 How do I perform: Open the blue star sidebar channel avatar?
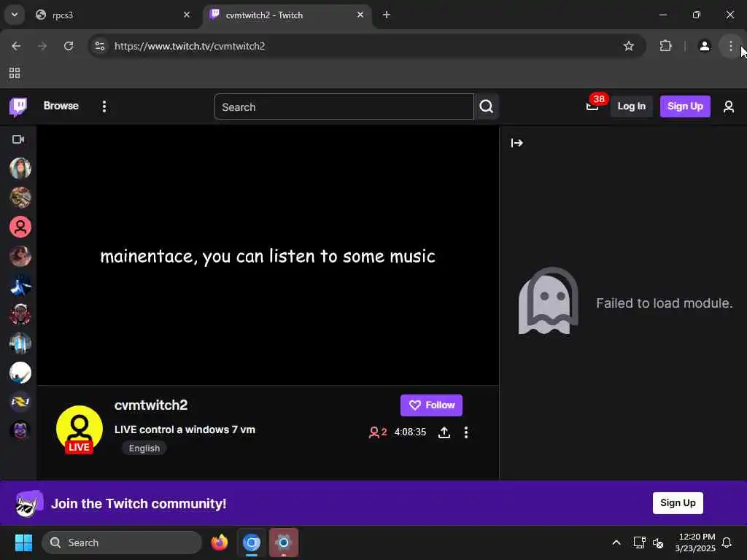click(20, 285)
